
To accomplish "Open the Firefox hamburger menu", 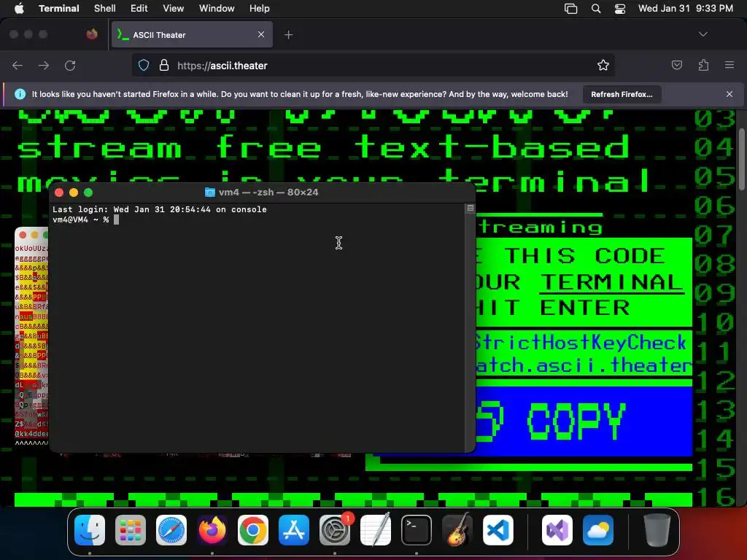I will 729,65.
